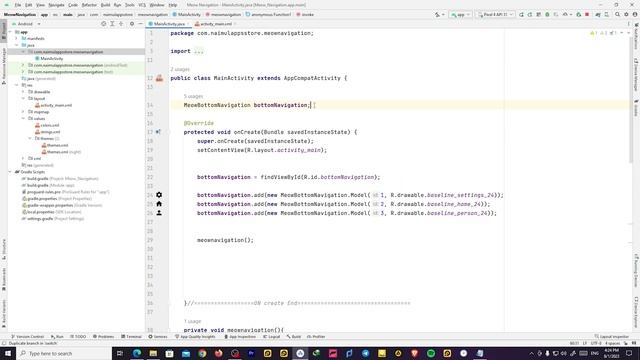The height and width of the screenshot is (360, 640).
Task: Click the Debug app bug icon
Action: (547, 15)
